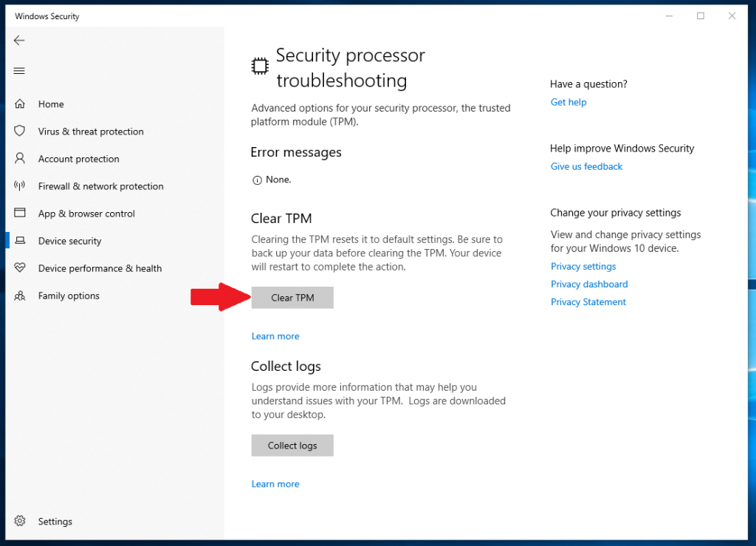Click the Family options people icon
The image size is (756, 546).
tap(20, 296)
